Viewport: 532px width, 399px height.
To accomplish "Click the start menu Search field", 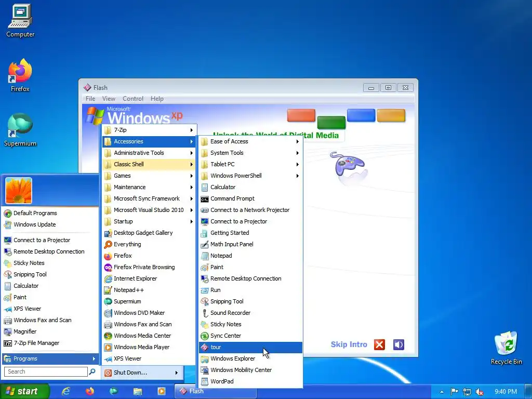I will coord(46,371).
